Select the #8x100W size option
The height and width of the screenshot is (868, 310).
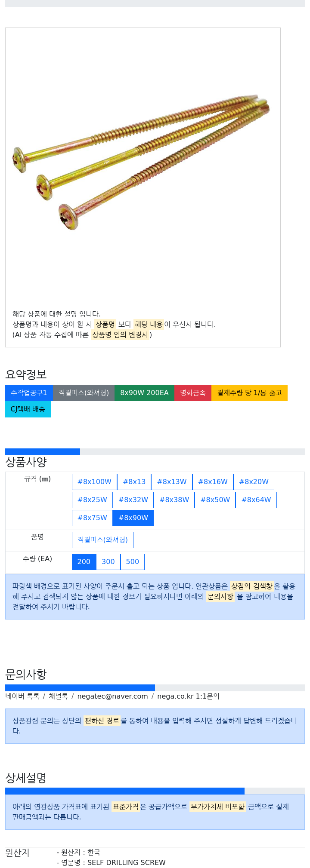click(x=94, y=482)
